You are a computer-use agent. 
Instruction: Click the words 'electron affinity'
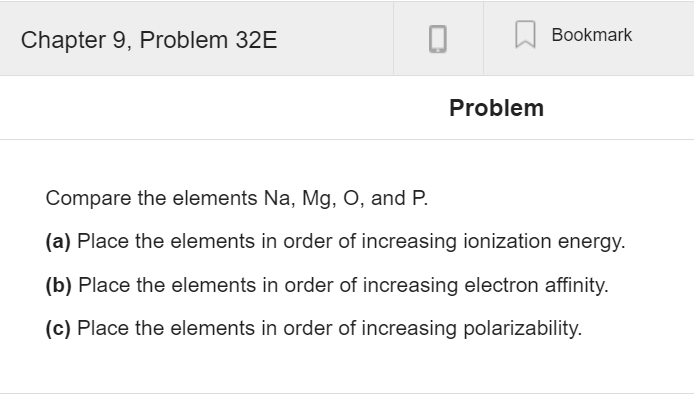point(536,285)
